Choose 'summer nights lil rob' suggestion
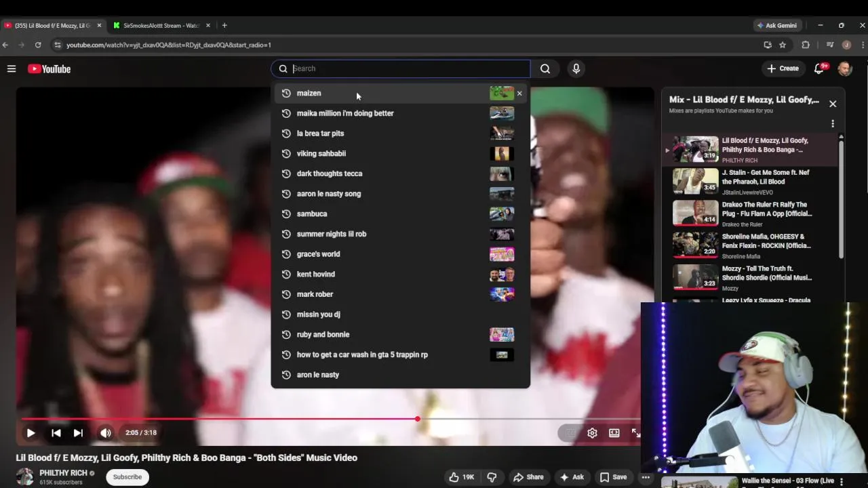 point(400,234)
